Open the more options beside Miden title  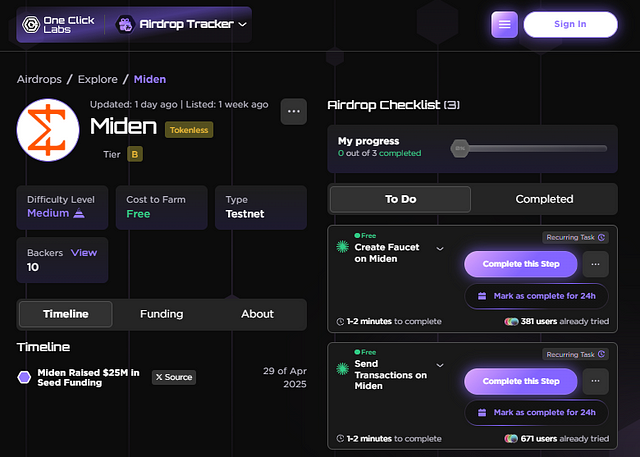coord(293,111)
